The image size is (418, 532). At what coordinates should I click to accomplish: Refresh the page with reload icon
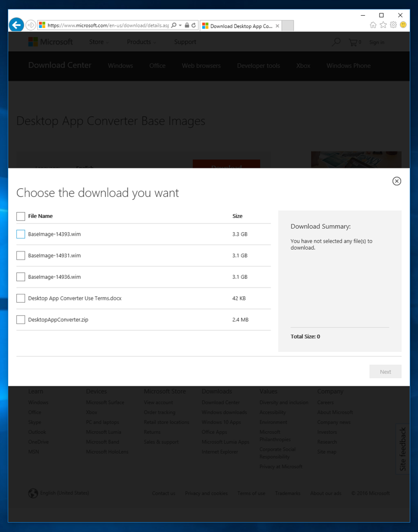pos(193,25)
